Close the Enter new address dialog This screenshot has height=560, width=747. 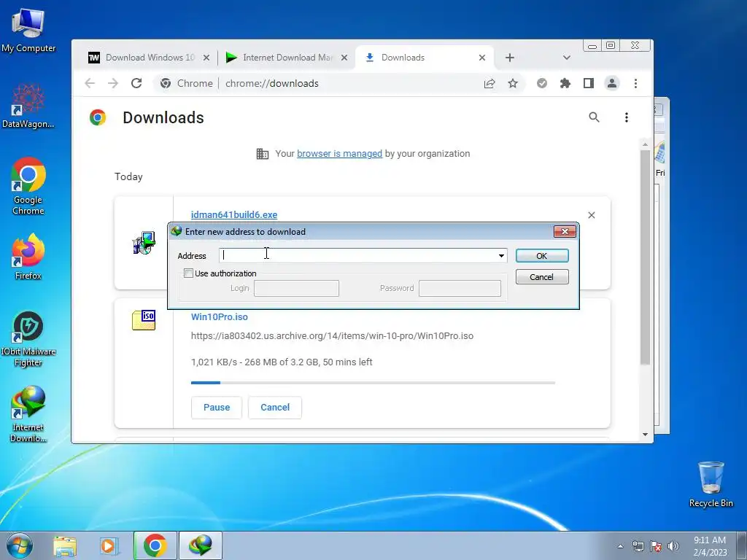tap(565, 231)
